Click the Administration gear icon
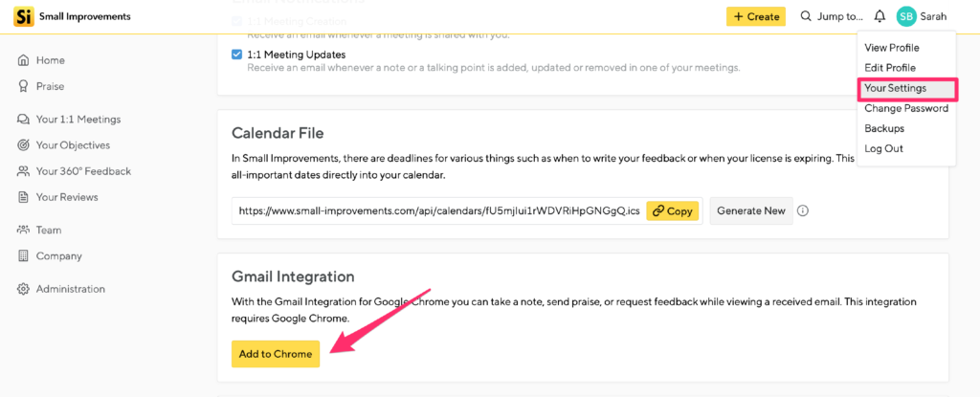 pyautogui.click(x=23, y=289)
